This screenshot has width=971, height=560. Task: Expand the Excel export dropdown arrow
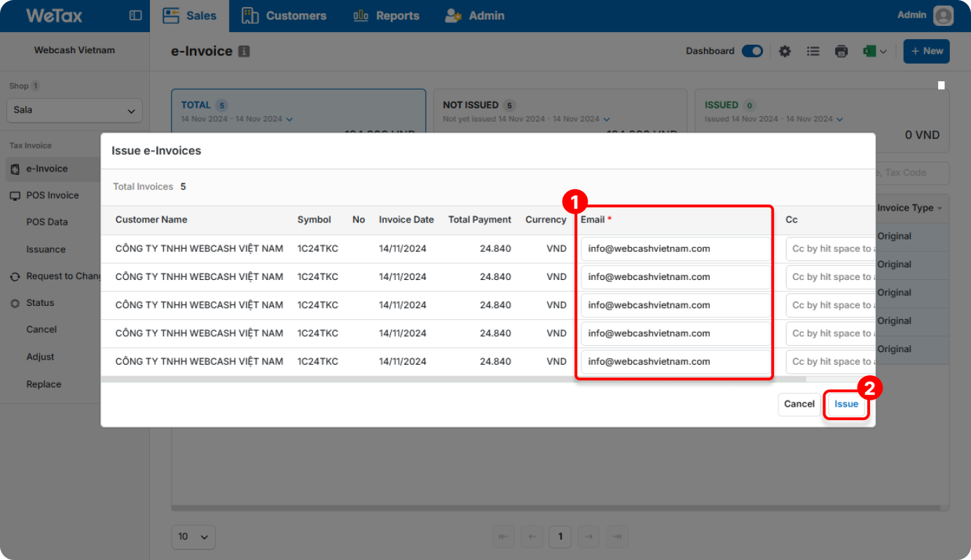click(x=883, y=51)
